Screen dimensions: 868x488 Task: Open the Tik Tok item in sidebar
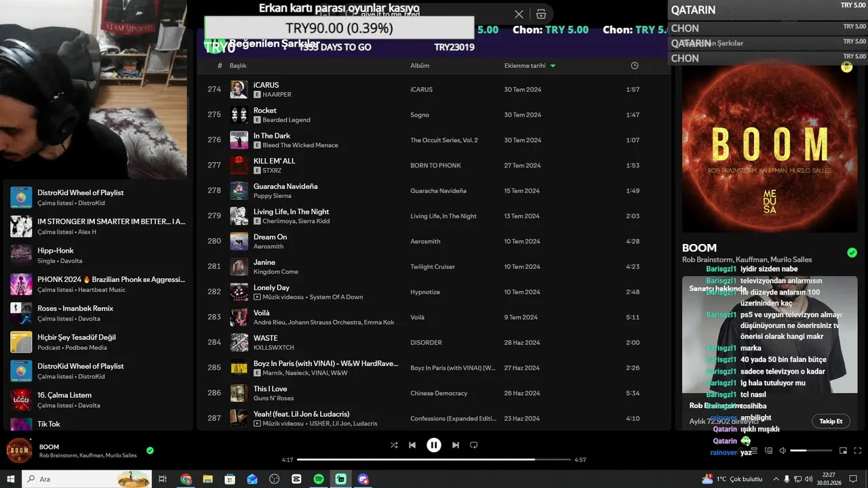click(98, 424)
